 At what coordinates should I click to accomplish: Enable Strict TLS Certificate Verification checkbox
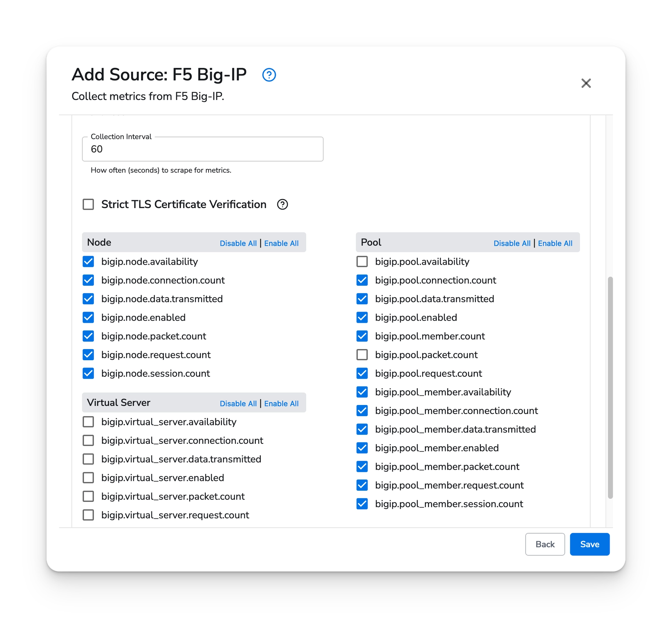(88, 205)
